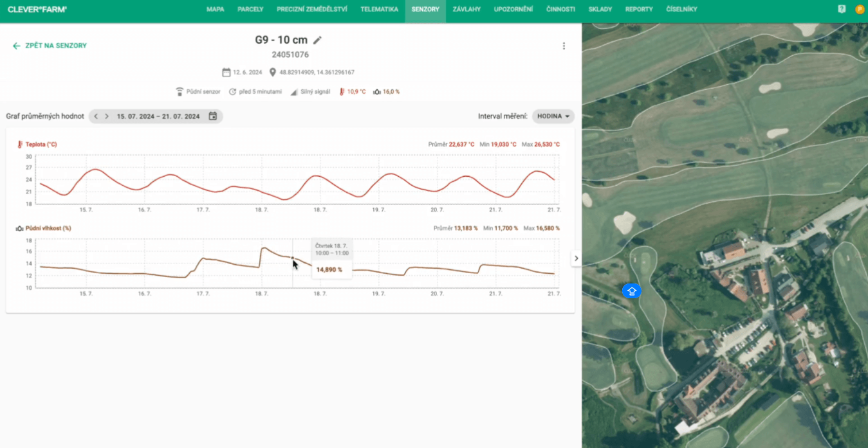Click ZPĚT NA SENZORY link
This screenshot has width=868, height=448.
pos(56,46)
